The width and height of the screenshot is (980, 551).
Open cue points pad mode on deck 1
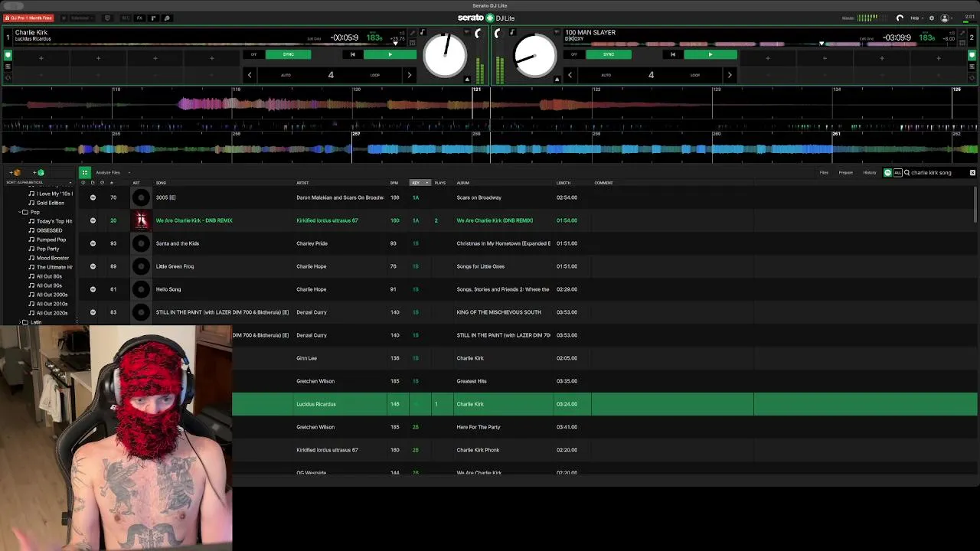(x=8, y=55)
